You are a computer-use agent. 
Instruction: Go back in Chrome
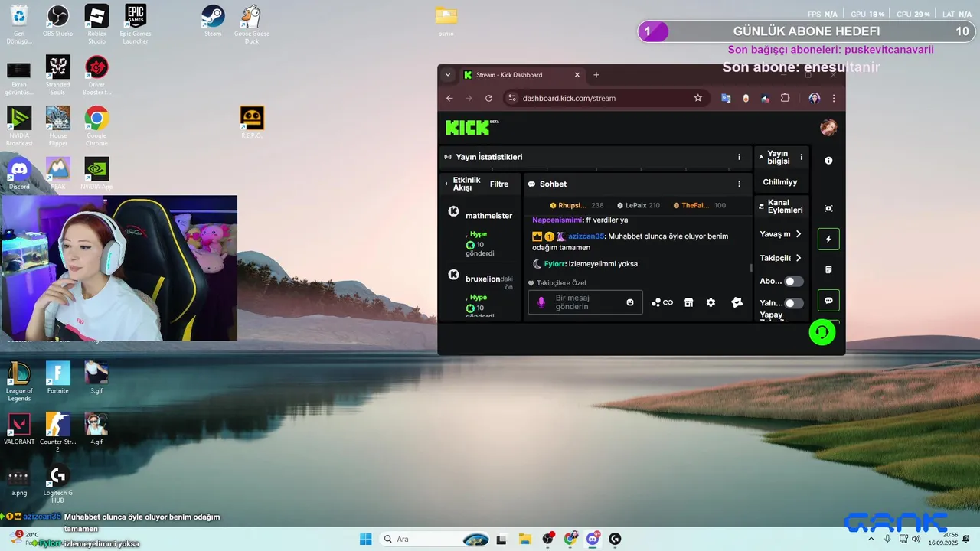point(449,98)
